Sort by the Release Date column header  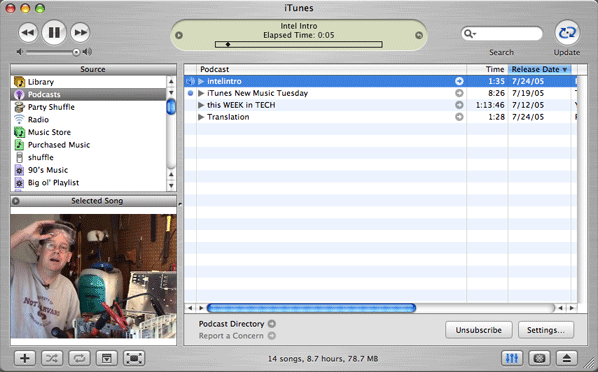pos(540,69)
